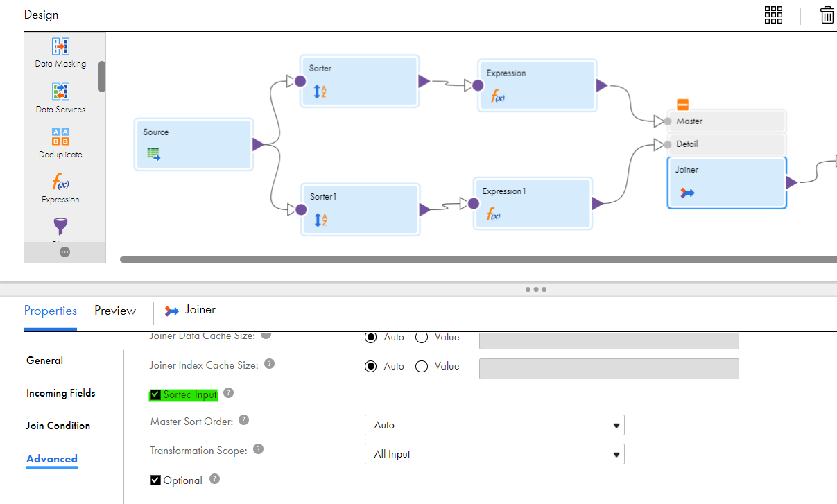Viewport: 837px width, 504px height.
Task: Switch to the Properties tab
Action: pyautogui.click(x=51, y=311)
